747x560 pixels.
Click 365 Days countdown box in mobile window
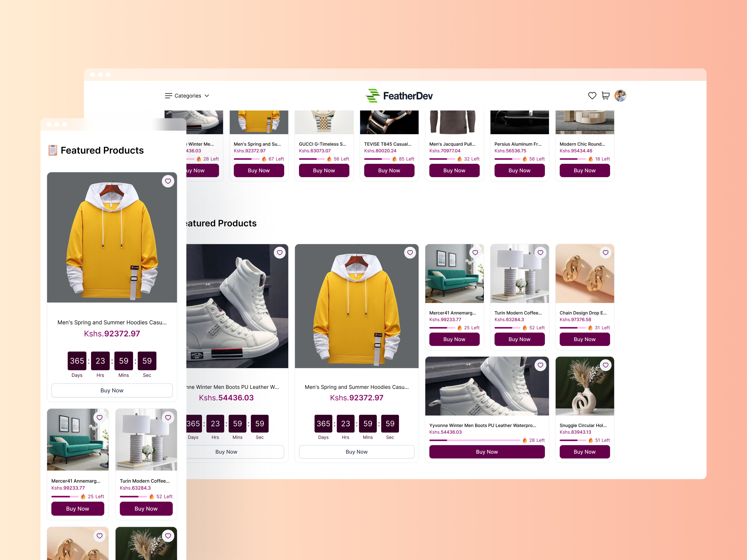77,361
